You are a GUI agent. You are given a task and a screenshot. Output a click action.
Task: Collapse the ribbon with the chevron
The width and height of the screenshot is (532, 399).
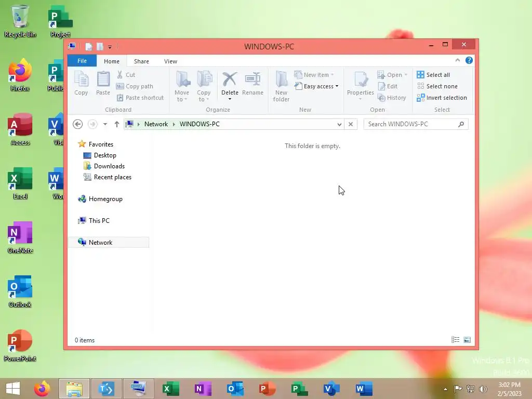[457, 60]
